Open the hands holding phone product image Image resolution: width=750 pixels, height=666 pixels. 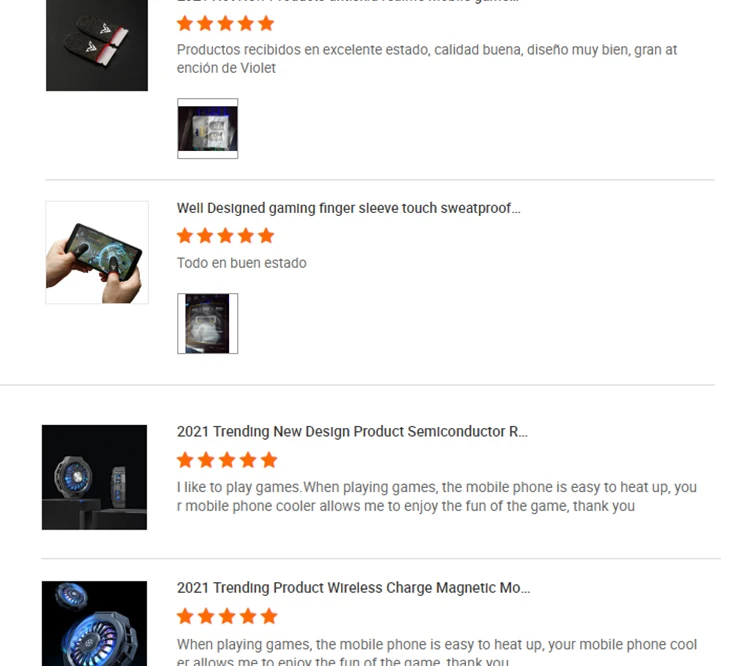97,252
